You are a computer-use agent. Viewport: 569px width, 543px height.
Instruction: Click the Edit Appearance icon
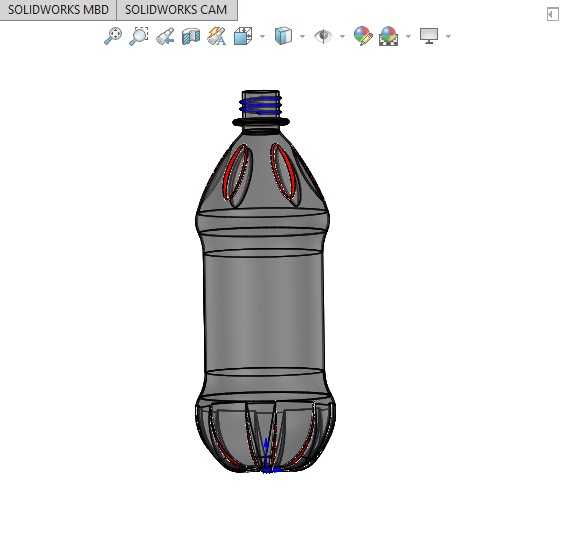363,36
